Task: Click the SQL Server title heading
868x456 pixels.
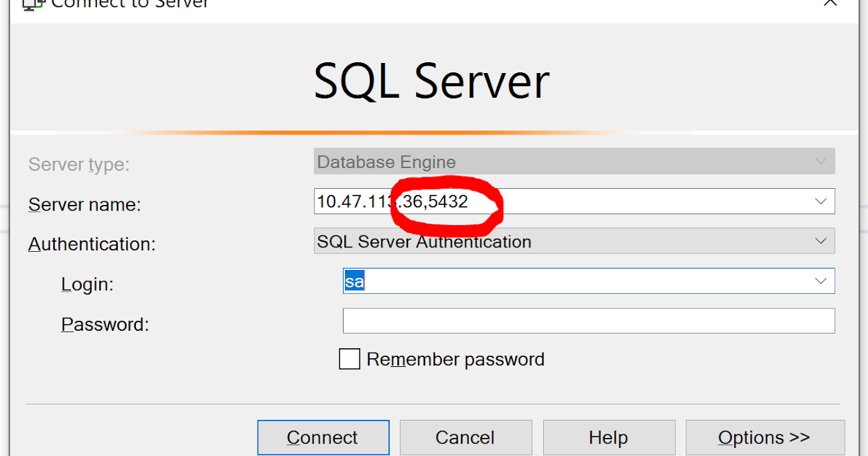Action: (x=432, y=81)
